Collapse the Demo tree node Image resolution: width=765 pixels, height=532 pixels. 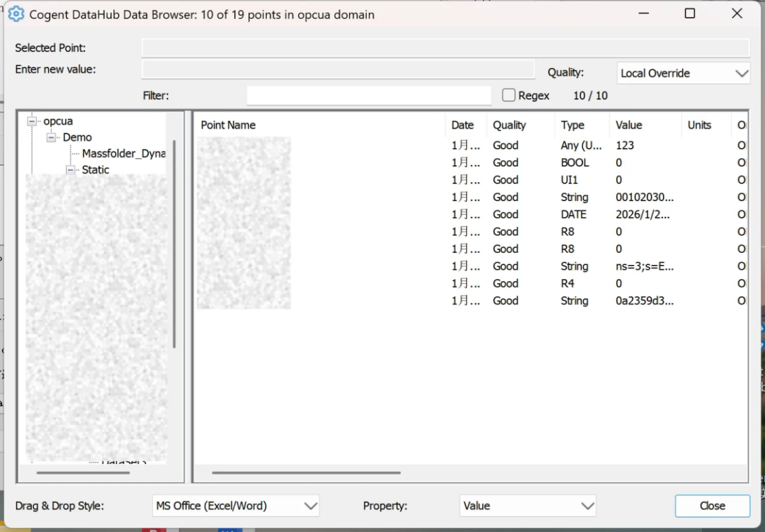coord(51,137)
